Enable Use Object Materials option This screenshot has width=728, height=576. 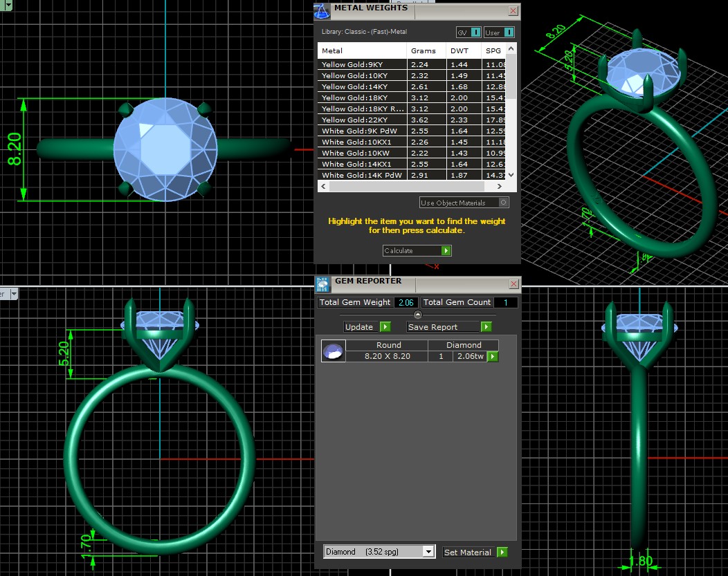(x=504, y=203)
